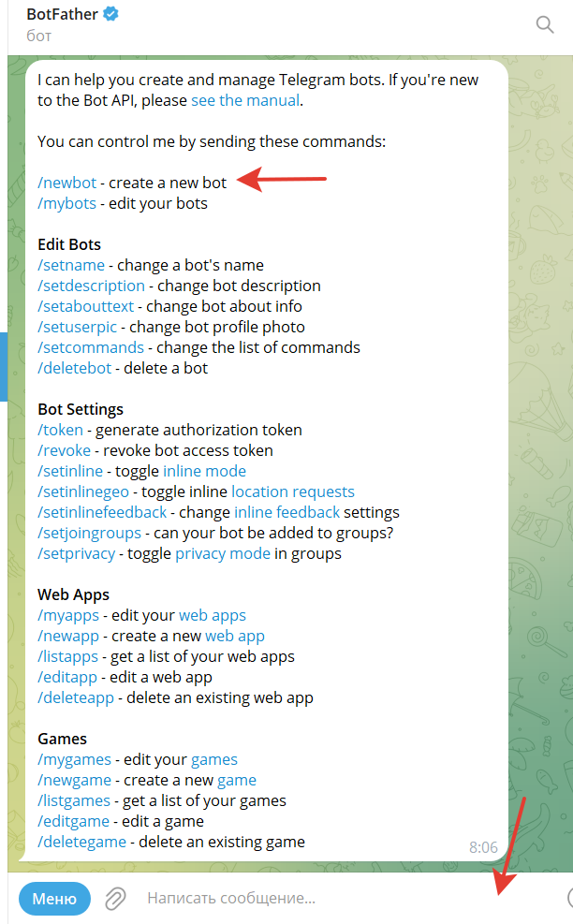Screen dimensions: 573x924
Task: Open the 'see the manual' link
Action: pyautogui.click(x=245, y=100)
